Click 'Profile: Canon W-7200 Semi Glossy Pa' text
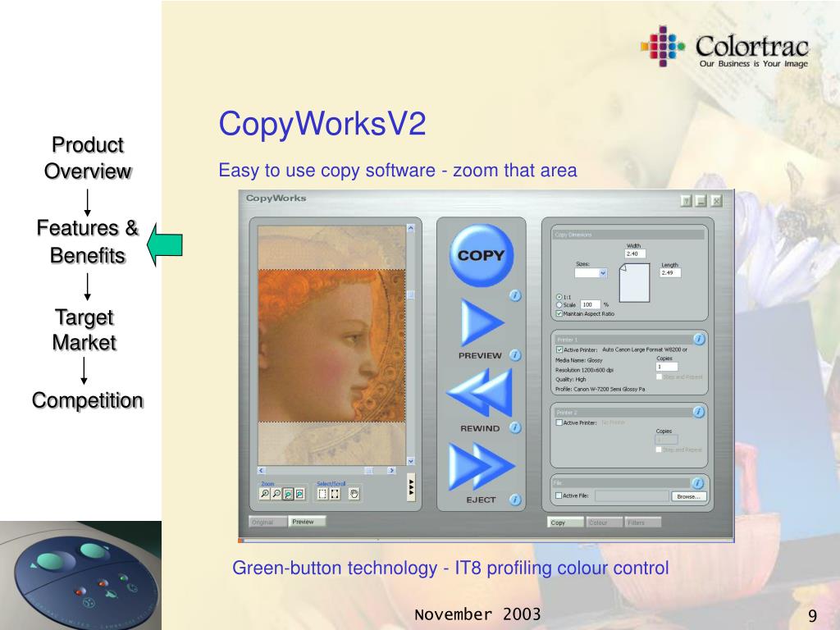This screenshot has width=840, height=630. click(600, 389)
